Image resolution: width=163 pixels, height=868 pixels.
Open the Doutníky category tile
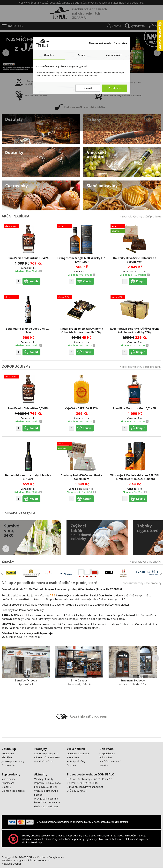click(x=41, y=162)
